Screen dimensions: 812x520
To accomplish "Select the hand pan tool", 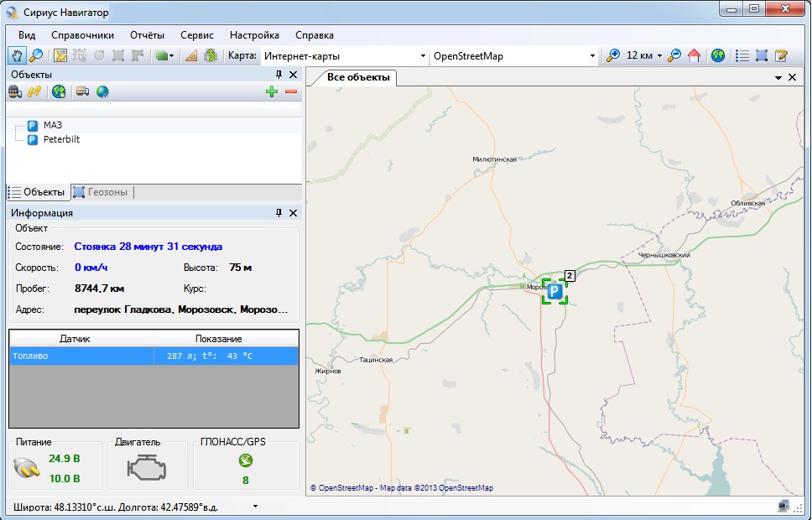I will [x=17, y=56].
